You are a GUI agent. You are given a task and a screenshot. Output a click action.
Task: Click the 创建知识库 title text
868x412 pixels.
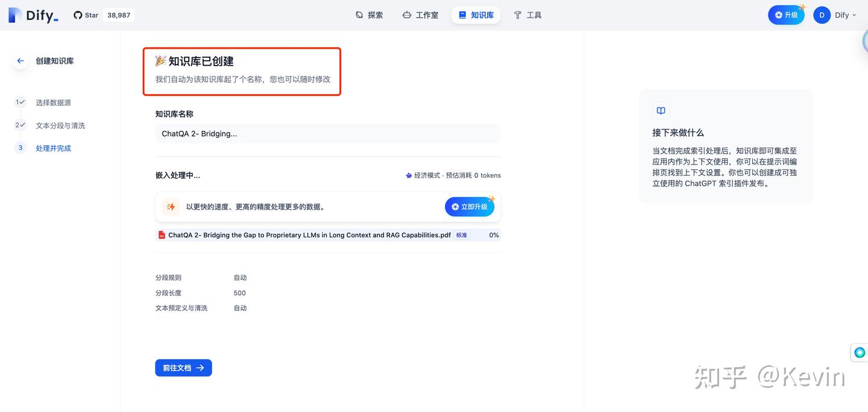[55, 61]
